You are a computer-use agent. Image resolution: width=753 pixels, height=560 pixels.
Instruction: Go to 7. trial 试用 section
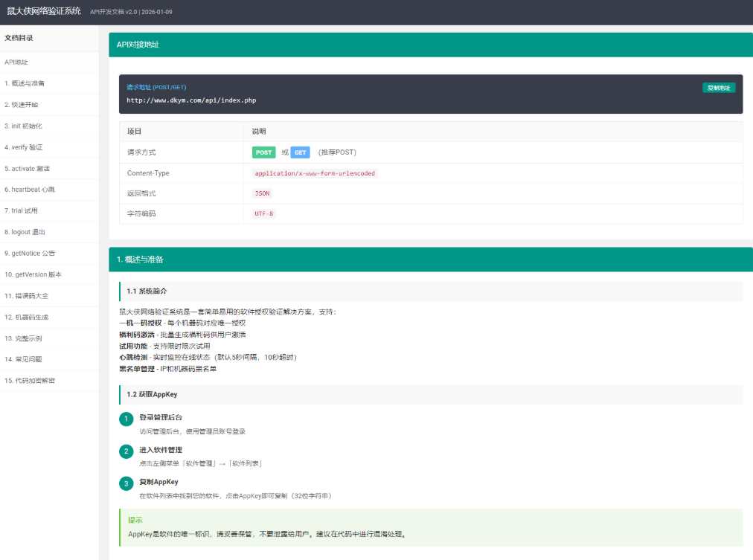click(x=21, y=210)
